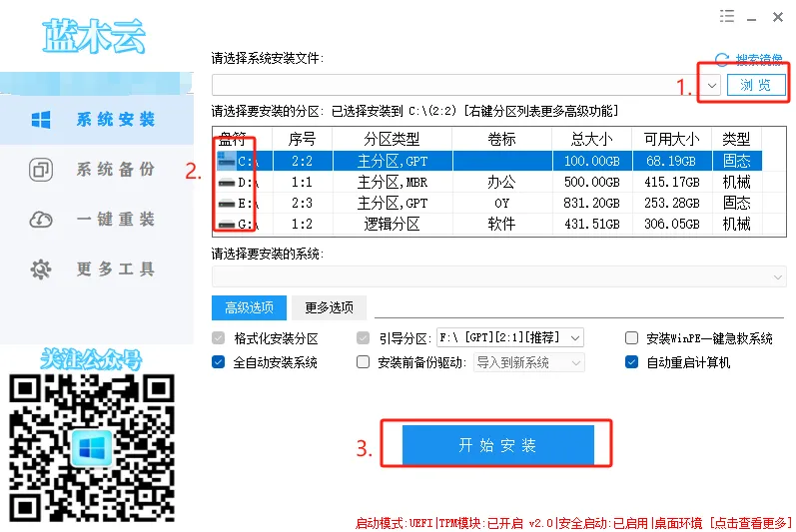Click the Windows logo icon beside 系统安装
The width and height of the screenshot is (796, 532).
click(41, 120)
